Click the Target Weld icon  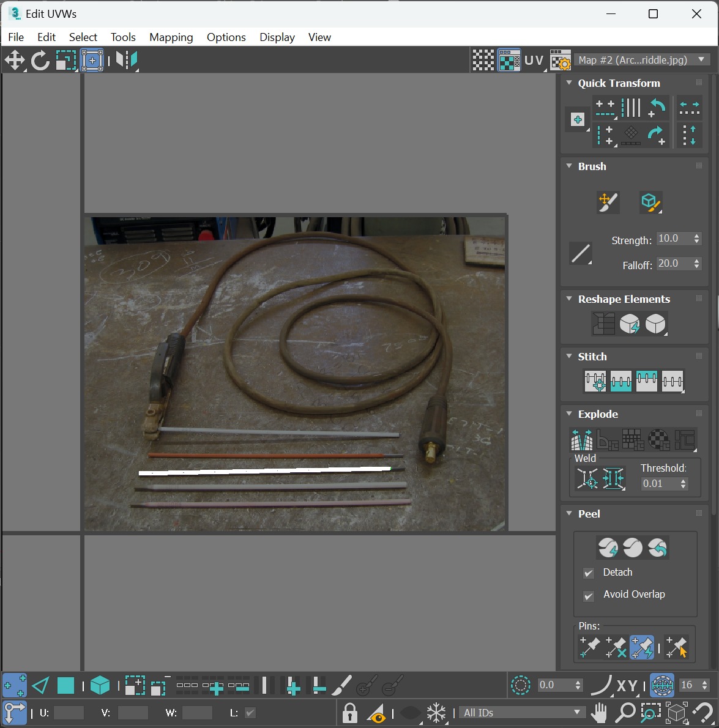587,478
